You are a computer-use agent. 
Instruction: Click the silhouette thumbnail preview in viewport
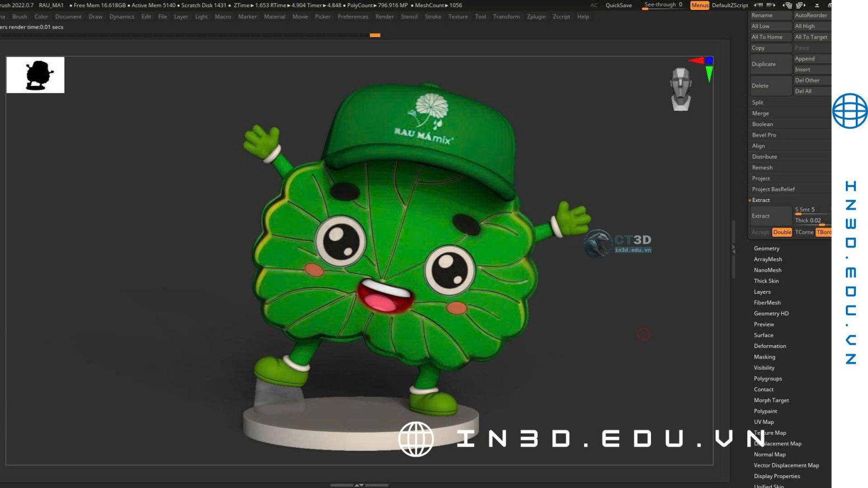35,75
